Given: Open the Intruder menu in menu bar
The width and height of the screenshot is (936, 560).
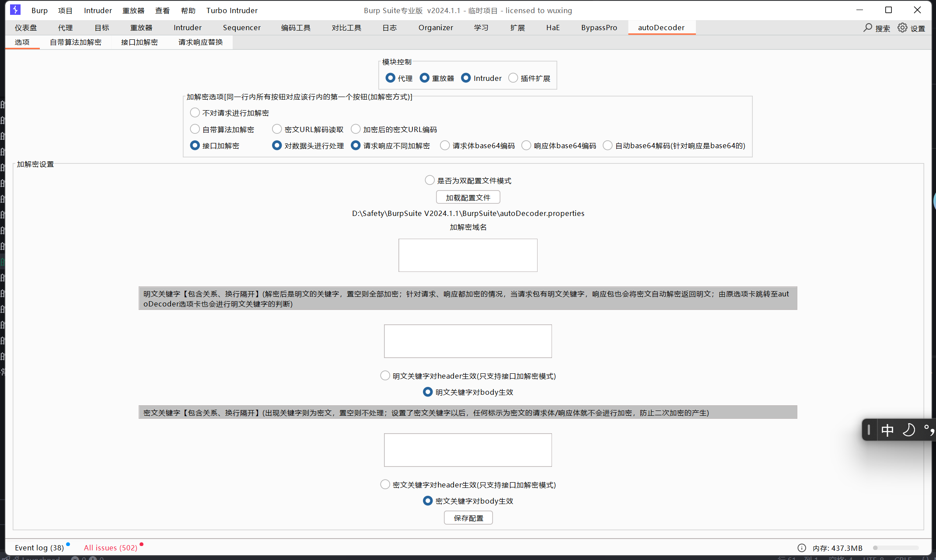Looking at the screenshot, I should (98, 10).
